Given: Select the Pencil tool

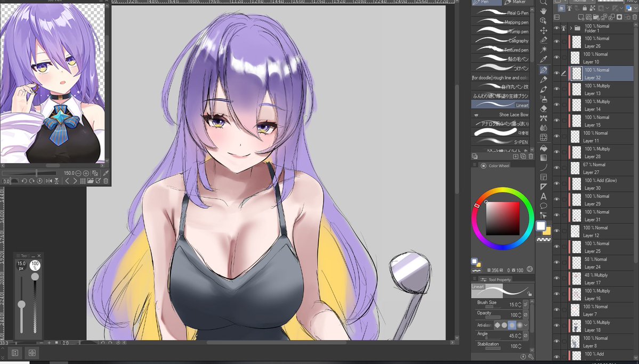Looking at the screenshot, I should (x=543, y=80).
